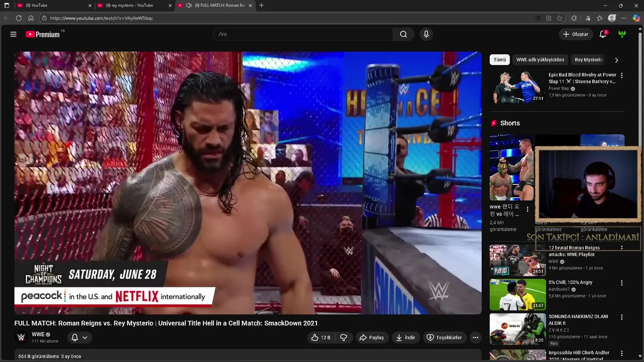Open the media note icon in toolbar

pyautogui.click(x=588, y=18)
